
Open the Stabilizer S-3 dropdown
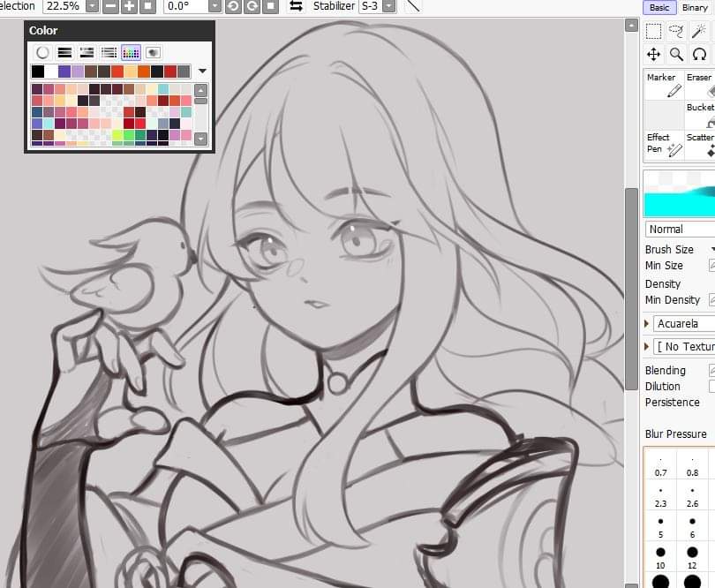click(x=389, y=6)
